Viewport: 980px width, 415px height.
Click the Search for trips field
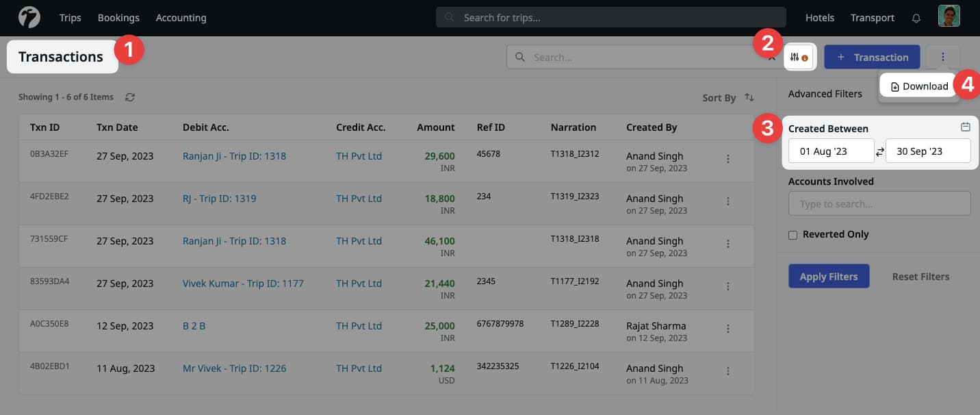click(610, 18)
